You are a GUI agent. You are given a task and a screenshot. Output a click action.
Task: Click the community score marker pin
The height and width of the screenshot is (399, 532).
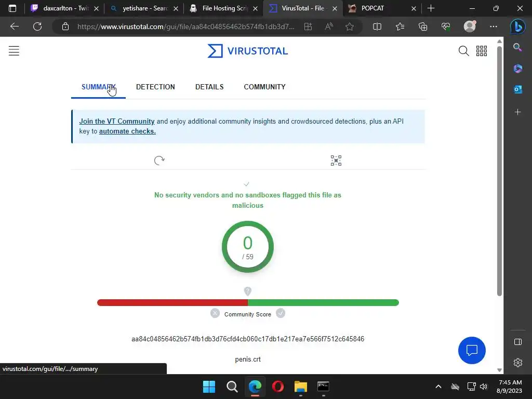[x=248, y=291]
